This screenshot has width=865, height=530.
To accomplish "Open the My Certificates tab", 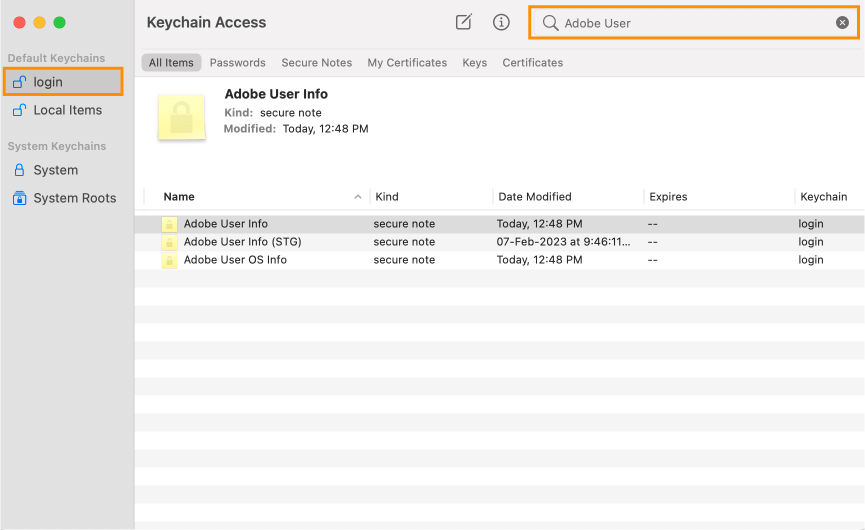I will point(407,62).
